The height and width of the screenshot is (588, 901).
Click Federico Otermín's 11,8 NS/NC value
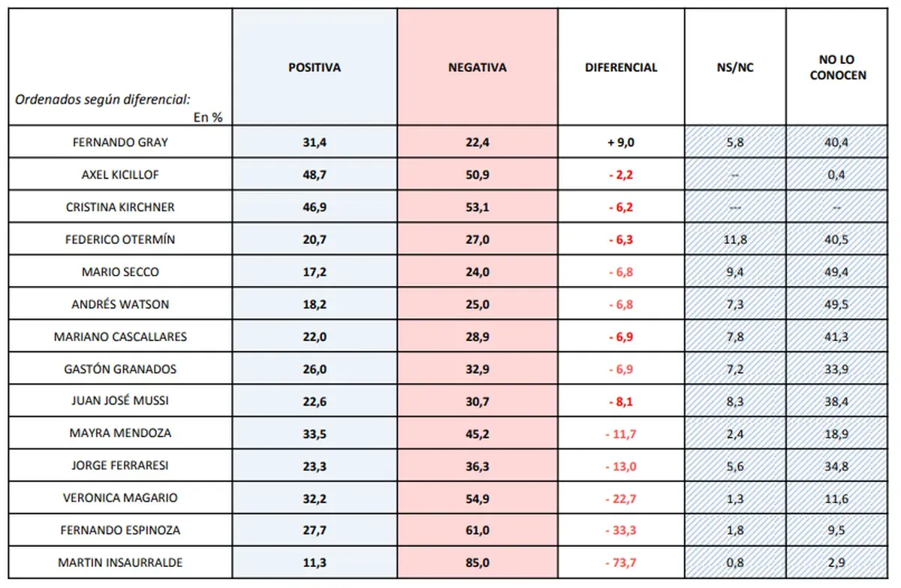pyautogui.click(x=735, y=240)
